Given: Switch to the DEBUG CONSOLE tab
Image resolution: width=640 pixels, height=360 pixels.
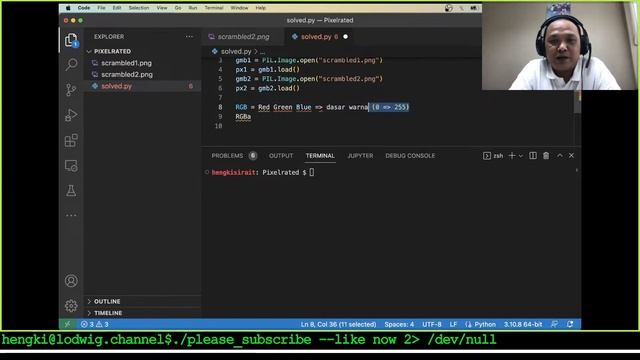Looking at the screenshot, I should [410, 156].
